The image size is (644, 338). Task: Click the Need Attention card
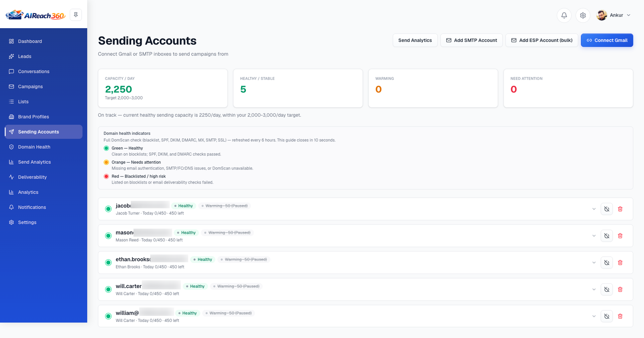568,88
